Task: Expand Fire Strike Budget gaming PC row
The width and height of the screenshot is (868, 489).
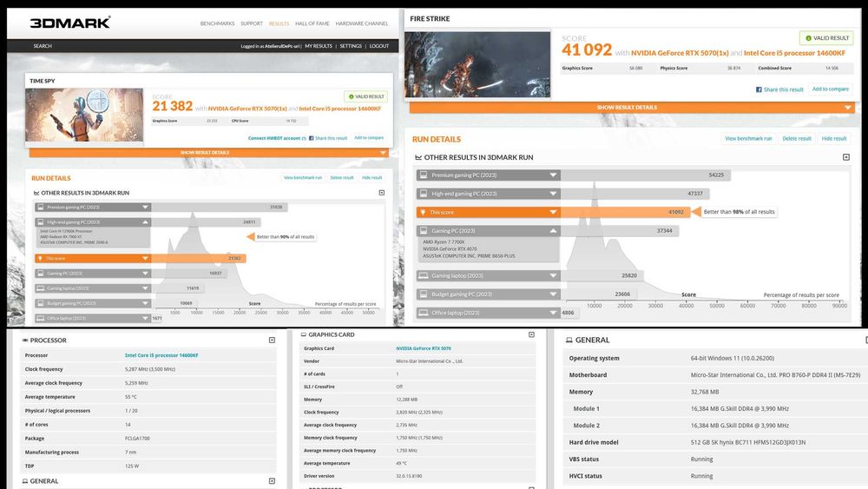Action: point(552,294)
